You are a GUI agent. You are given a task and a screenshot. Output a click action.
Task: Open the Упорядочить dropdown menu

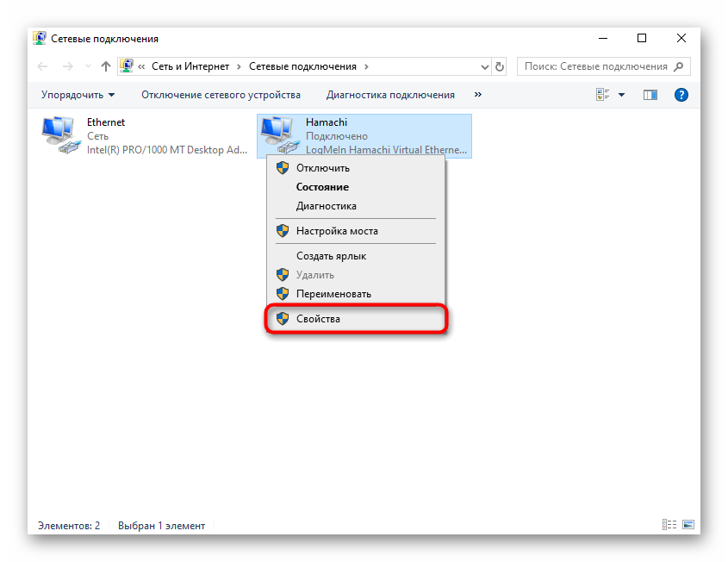pyautogui.click(x=78, y=95)
